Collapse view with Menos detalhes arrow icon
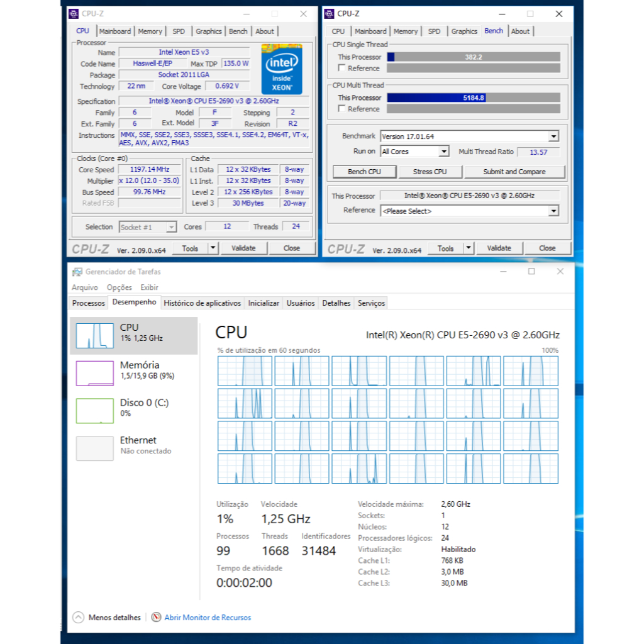 (x=78, y=617)
